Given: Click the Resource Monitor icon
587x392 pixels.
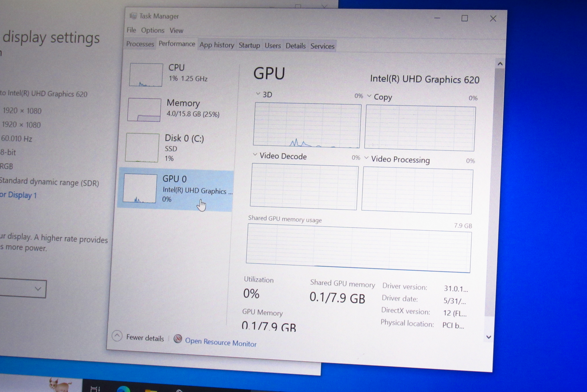Looking at the screenshot, I should (178, 339).
